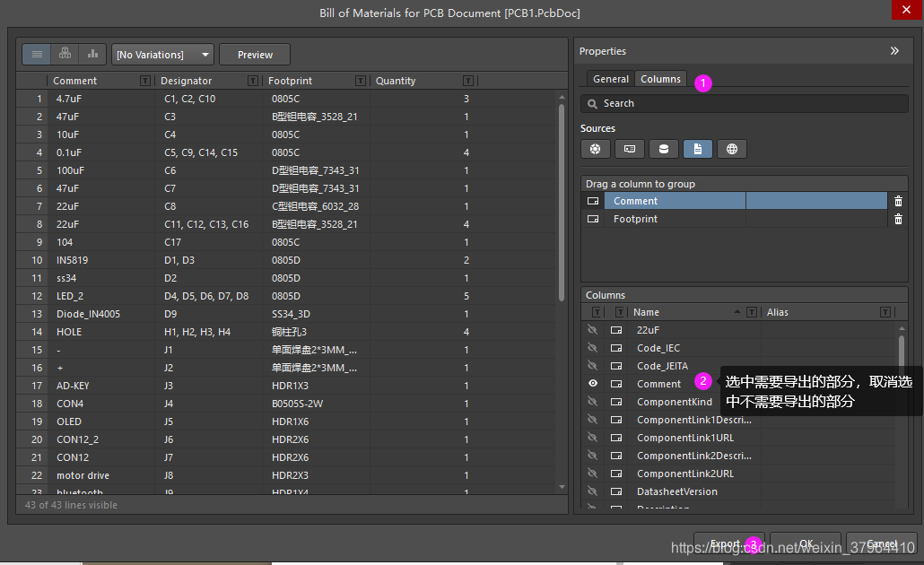924x565 pixels.
Task: Close the Bill of Materials dialog
Action: (x=906, y=10)
